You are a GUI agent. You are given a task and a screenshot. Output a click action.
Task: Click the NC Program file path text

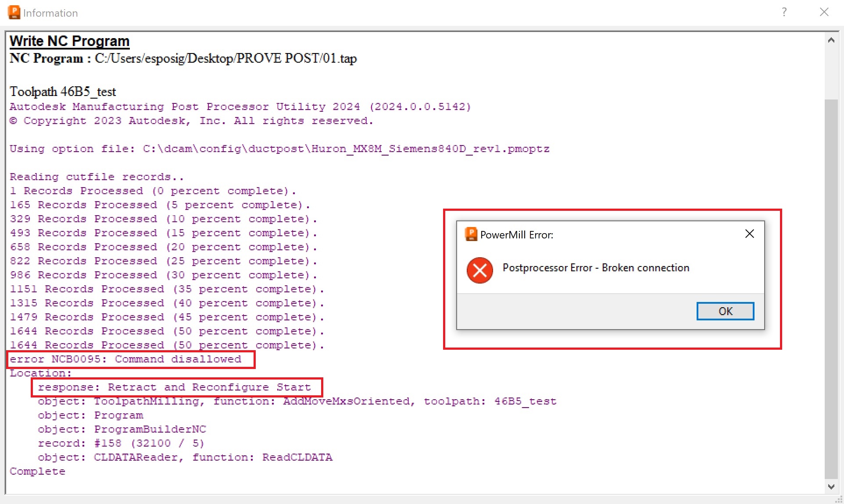(225, 58)
